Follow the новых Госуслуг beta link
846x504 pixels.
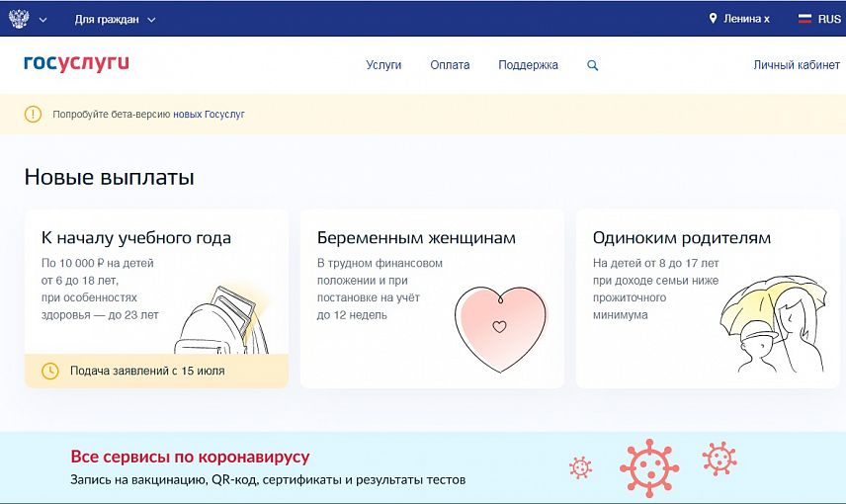click(x=209, y=115)
